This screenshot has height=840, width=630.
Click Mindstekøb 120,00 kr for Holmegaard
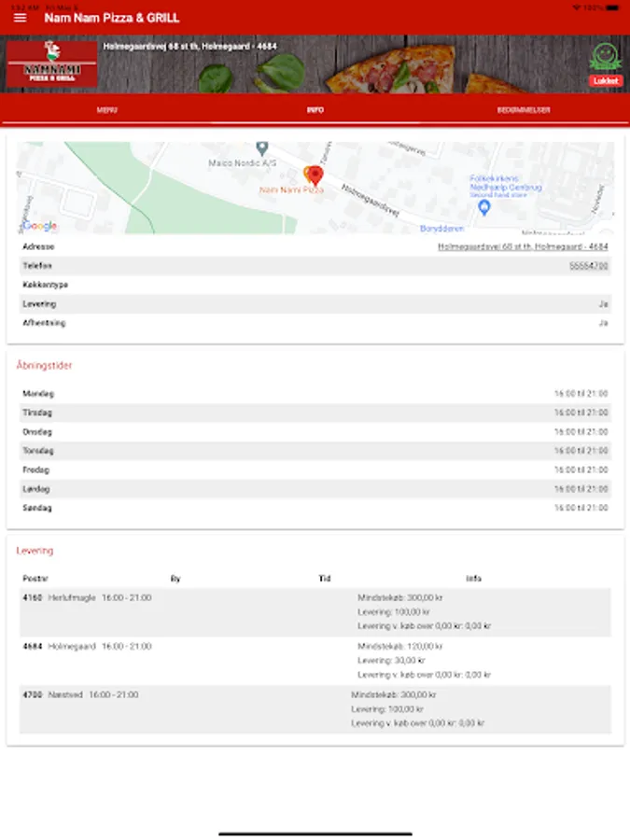click(400, 647)
